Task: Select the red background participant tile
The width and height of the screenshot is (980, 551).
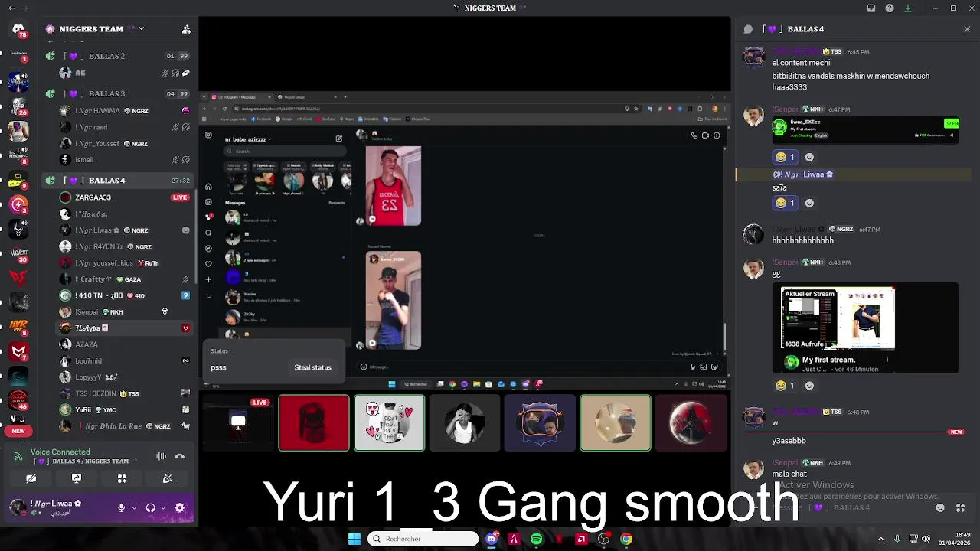Action: tap(314, 423)
